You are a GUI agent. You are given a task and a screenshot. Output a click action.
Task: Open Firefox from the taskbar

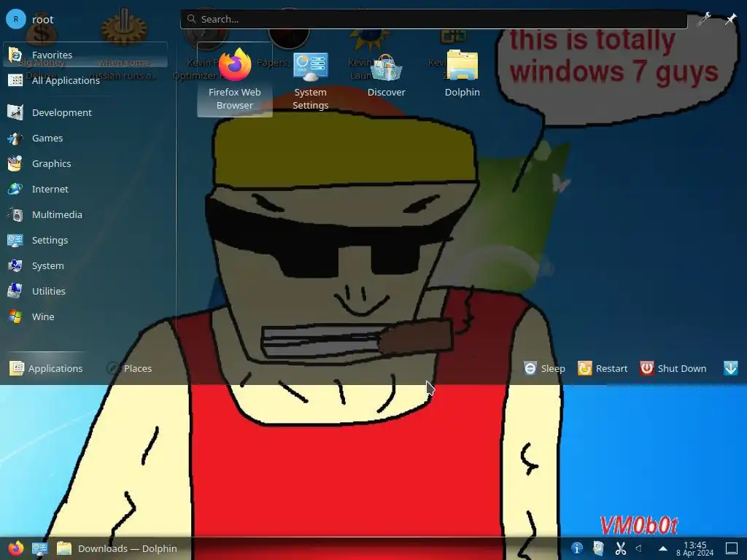16,548
